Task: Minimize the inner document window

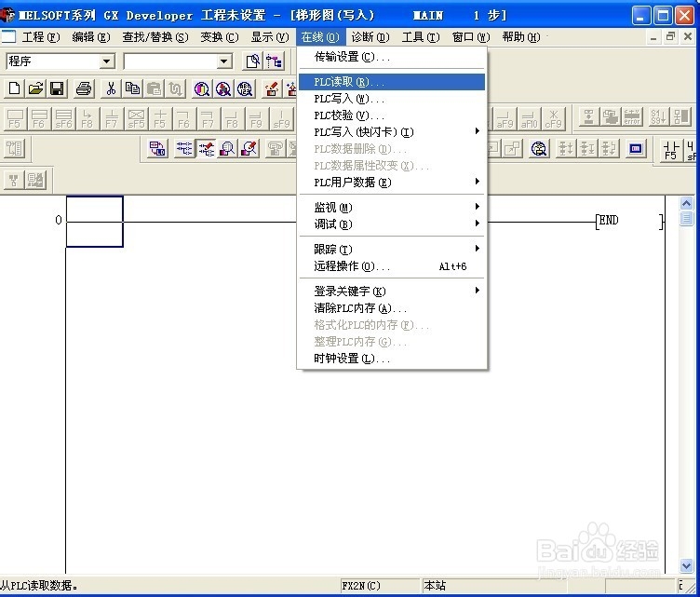Action: coord(653,36)
